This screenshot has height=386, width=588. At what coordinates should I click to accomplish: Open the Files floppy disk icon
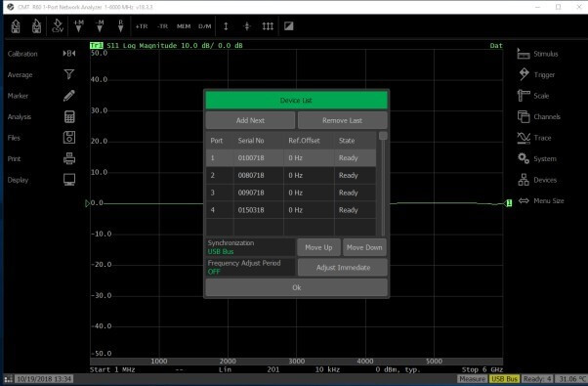pos(69,138)
